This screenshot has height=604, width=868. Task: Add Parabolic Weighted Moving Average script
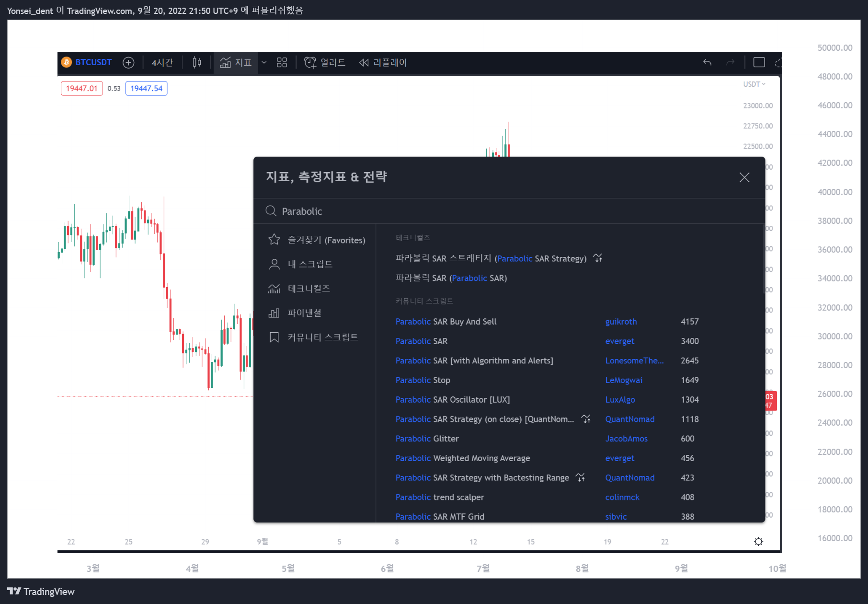pyautogui.click(x=463, y=458)
